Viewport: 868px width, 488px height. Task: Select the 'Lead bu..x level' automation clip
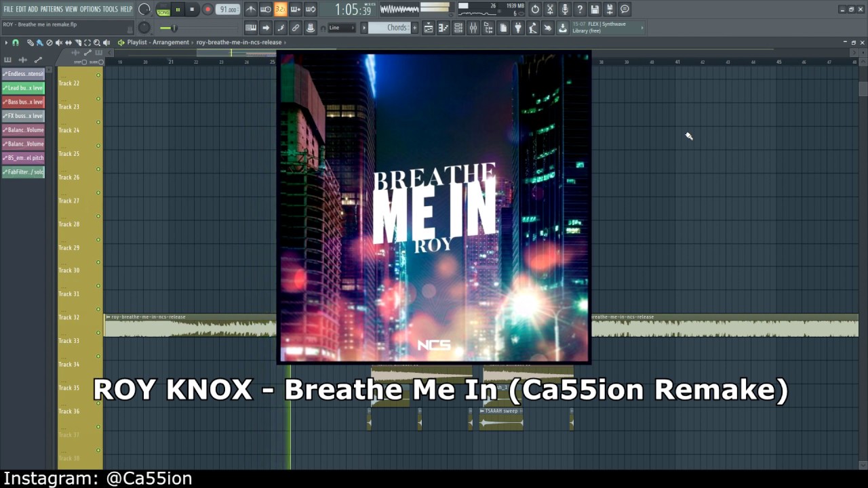coord(23,88)
